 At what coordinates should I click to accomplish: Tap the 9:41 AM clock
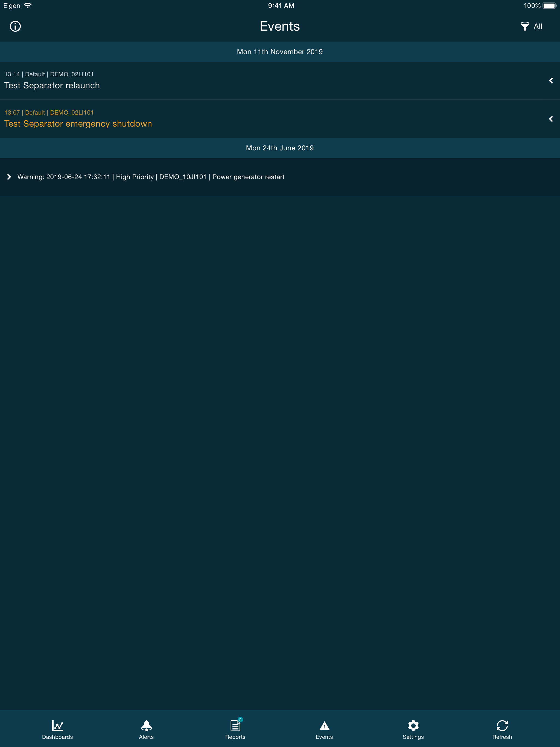[281, 6]
